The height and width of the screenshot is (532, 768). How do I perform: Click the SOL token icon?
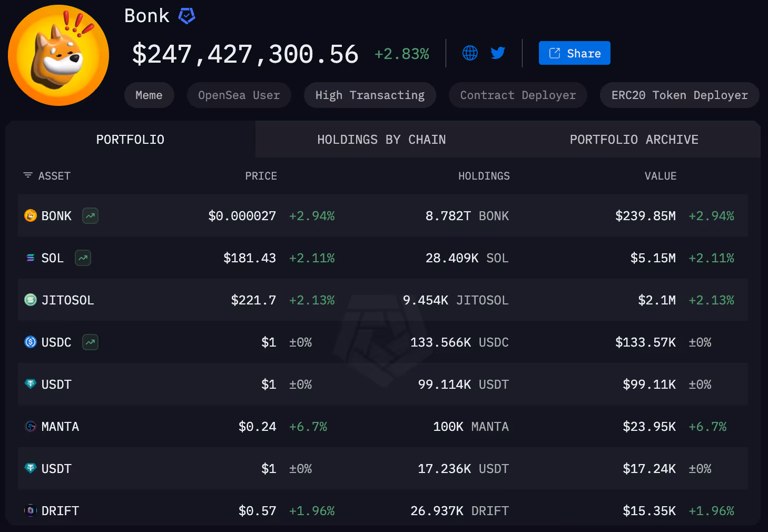pos(31,258)
